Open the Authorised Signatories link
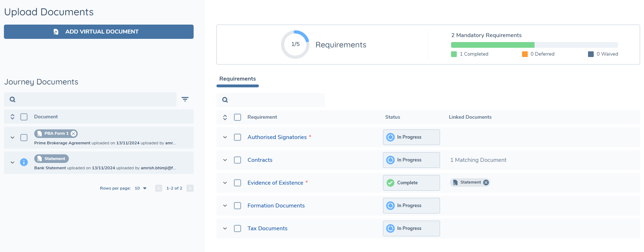The width and height of the screenshot is (644, 252). point(277,137)
